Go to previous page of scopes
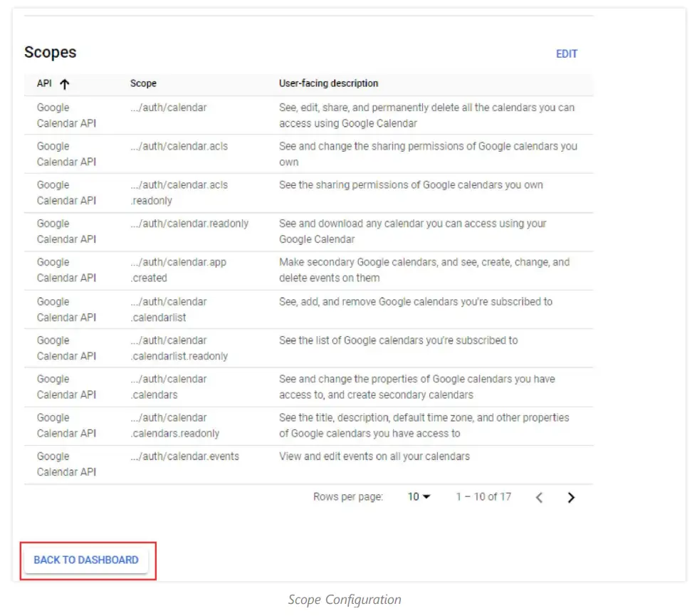Image resolution: width=697 pixels, height=616 pixels. pyautogui.click(x=539, y=497)
